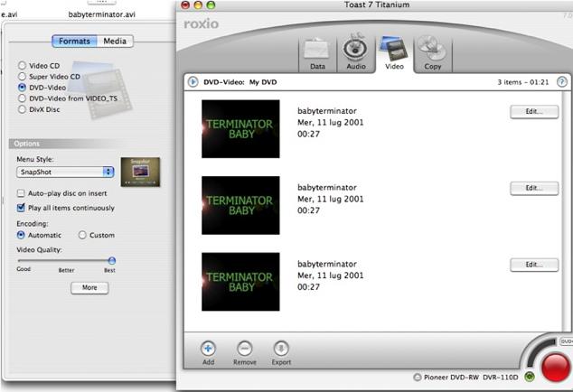Click the 'My DVD' disc title

[x=263, y=82]
